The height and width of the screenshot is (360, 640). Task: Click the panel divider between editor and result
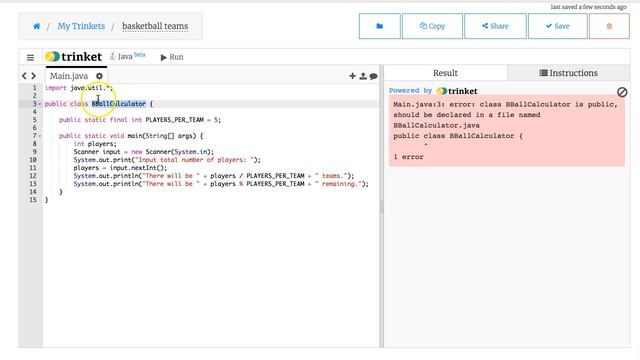coord(382,206)
